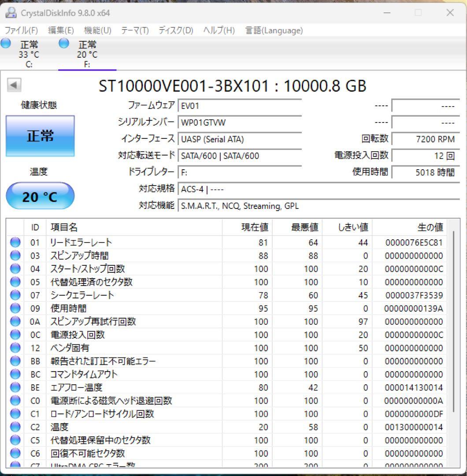Click the interface field UASP (Serial ATA)

click(x=239, y=139)
